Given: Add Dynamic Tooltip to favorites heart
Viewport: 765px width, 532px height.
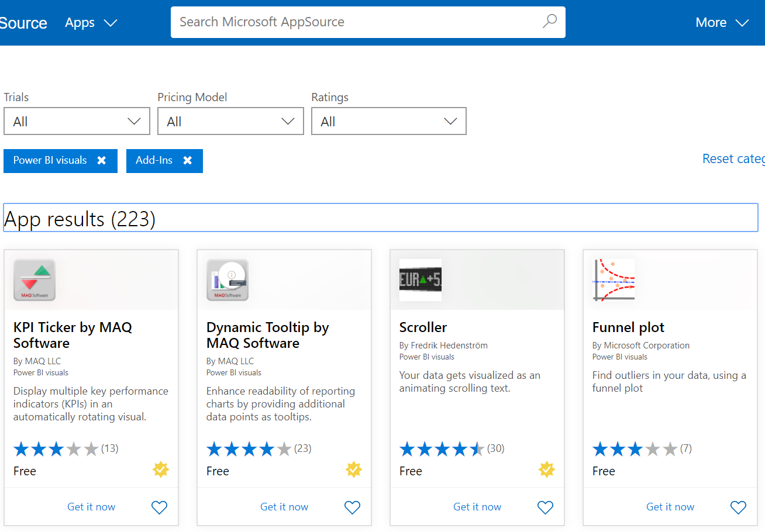Looking at the screenshot, I should [x=352, y=507].
